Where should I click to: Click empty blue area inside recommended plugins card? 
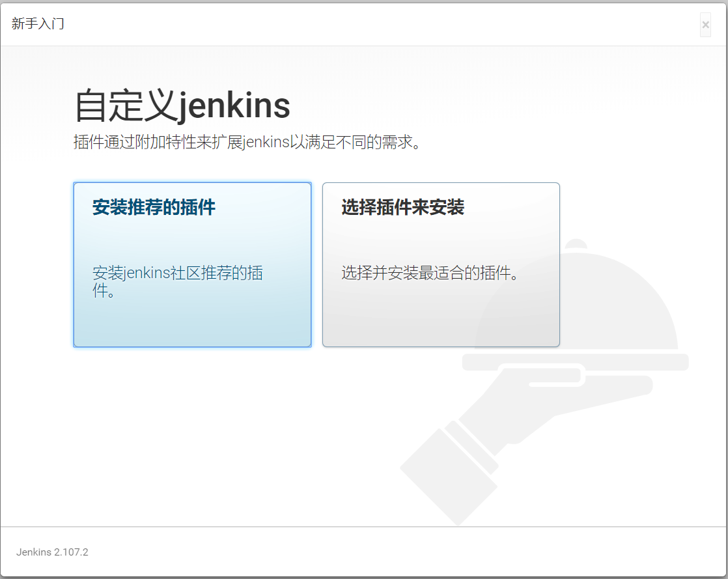[x=192, y=322]
